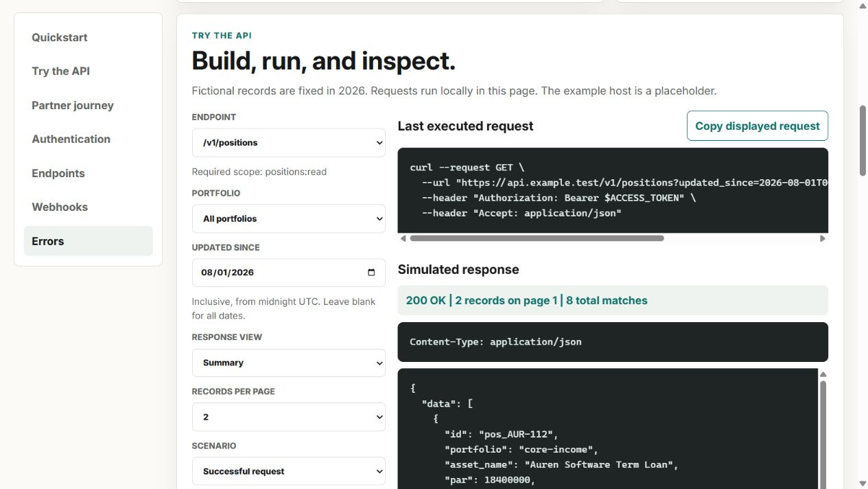The width and height of the screenshot is (868, 489).
Task: Open the Scenario dropdown
Action: [288, 471]
